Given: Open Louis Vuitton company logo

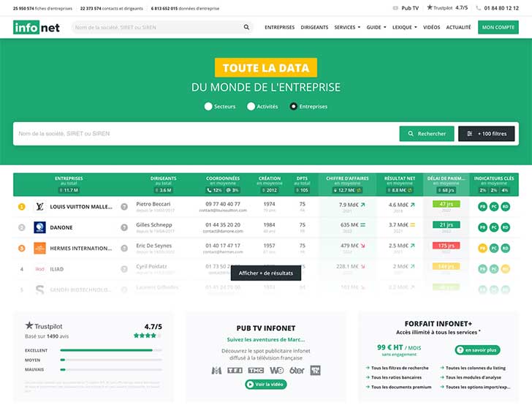Looking at the screenshot, I should [x=39, y=206].
